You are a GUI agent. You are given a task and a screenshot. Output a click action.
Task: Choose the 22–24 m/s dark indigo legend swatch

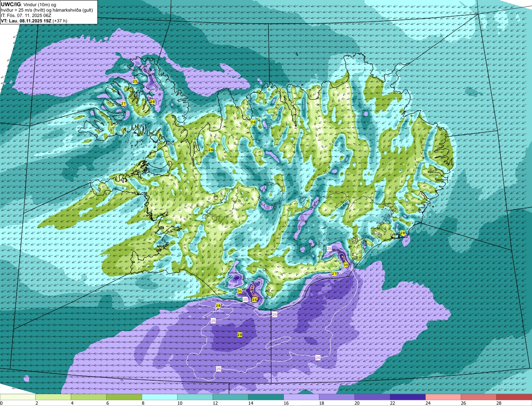point(408,397)
